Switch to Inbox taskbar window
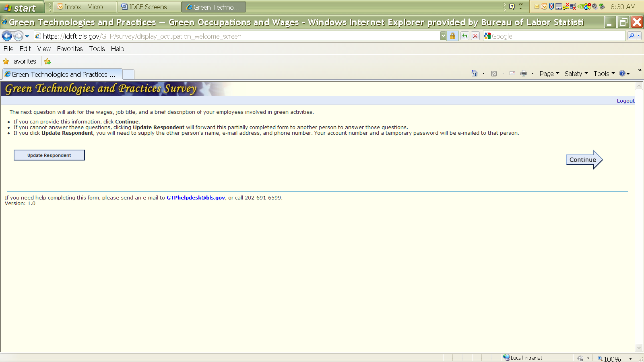This screenshot has width=644, height=362. click(84, 7)
